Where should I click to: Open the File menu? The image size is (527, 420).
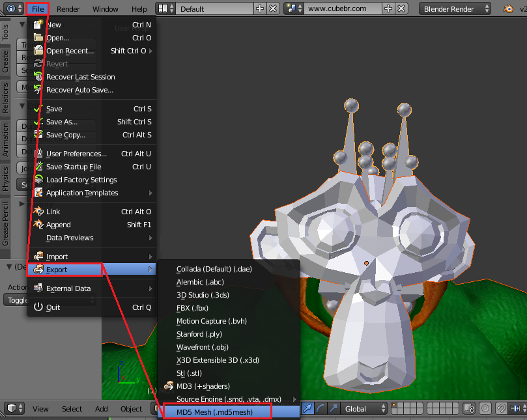[x=38, y=9]
